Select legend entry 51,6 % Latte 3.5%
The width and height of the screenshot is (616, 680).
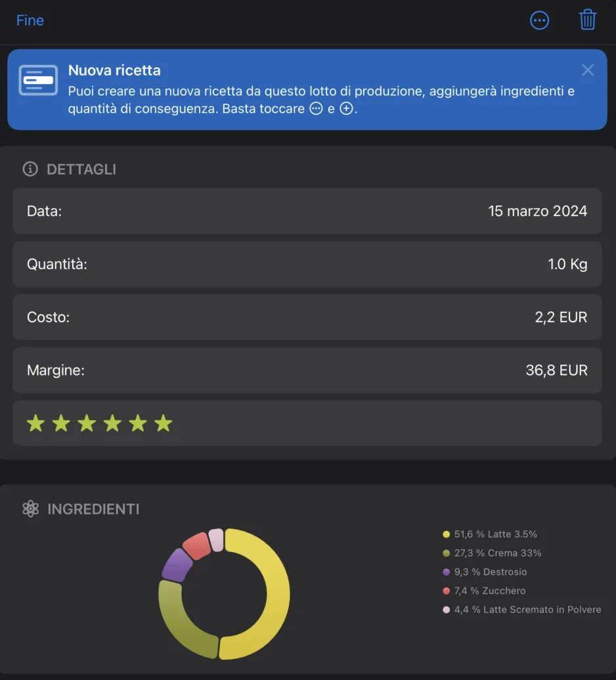[490, 534]
